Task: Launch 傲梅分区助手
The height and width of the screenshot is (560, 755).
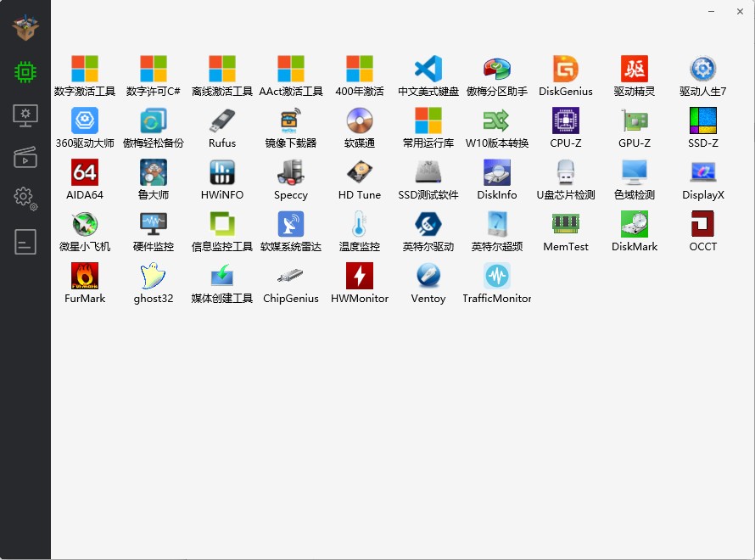Action: 497,76
